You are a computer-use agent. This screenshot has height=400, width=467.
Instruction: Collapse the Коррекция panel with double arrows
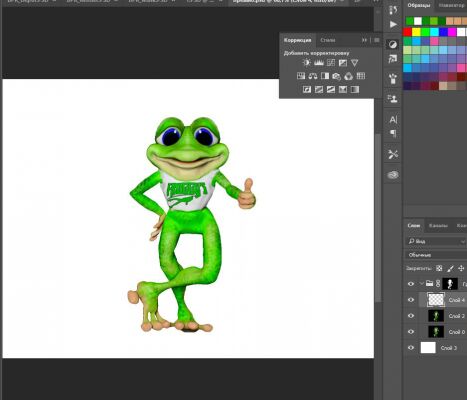364,40
